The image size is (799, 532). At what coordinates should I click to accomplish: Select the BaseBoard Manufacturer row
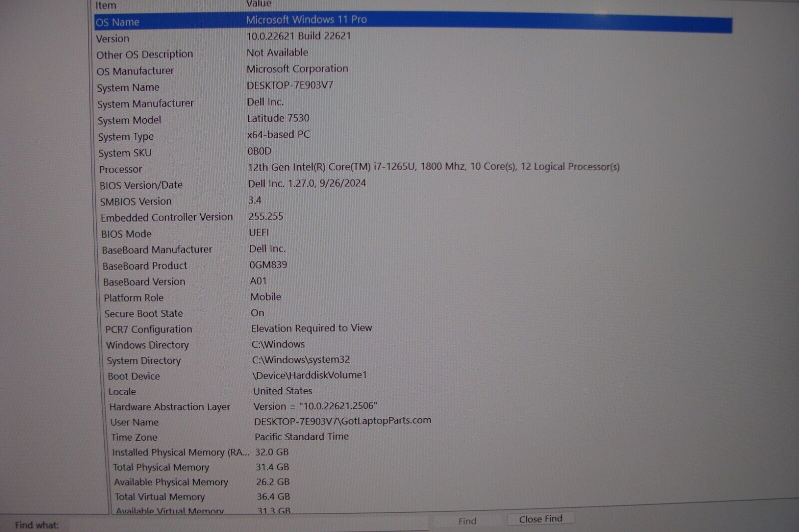pos(157,250)
